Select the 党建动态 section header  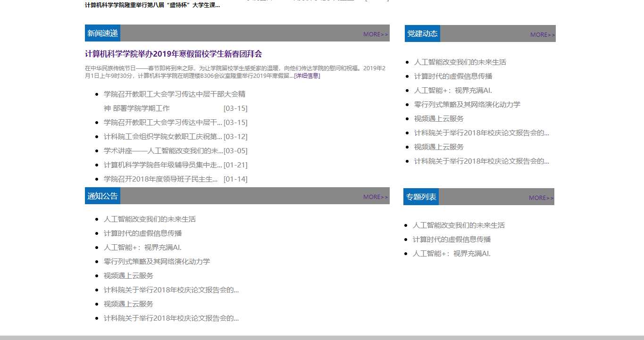click(422, 33)
